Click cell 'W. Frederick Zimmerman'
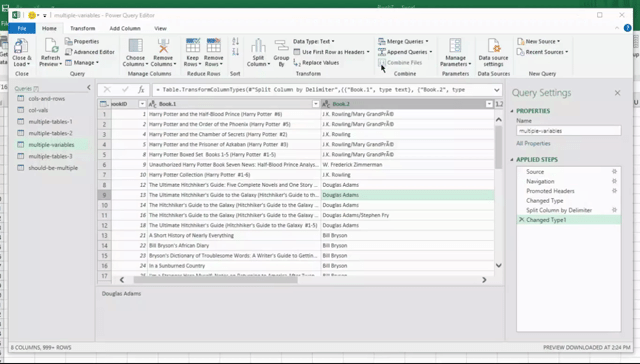The height and width of the screenshot is (364, 640). 407,164
